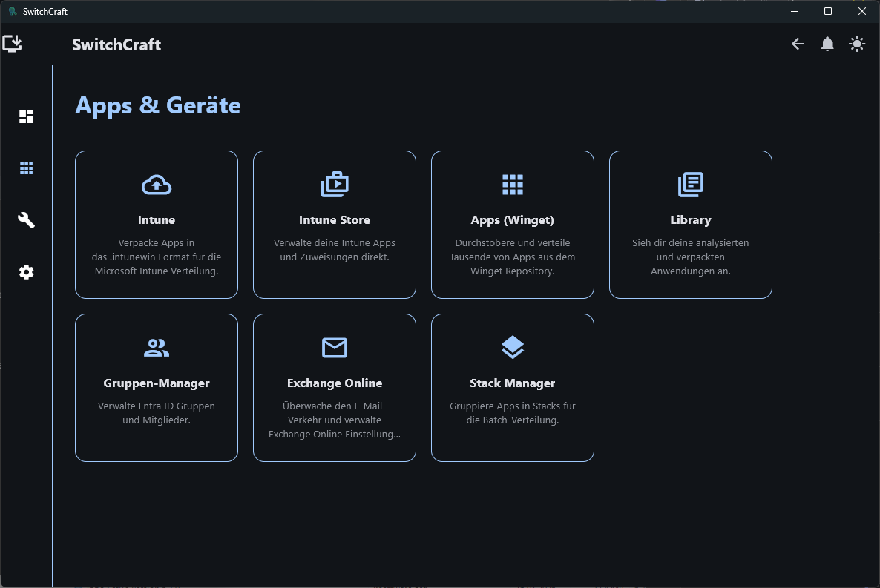The height and width of the screenshot is (588, 880).
Task: Open the settings gear in sidebar
Action: pyautogui.click(x=27, y=272)
